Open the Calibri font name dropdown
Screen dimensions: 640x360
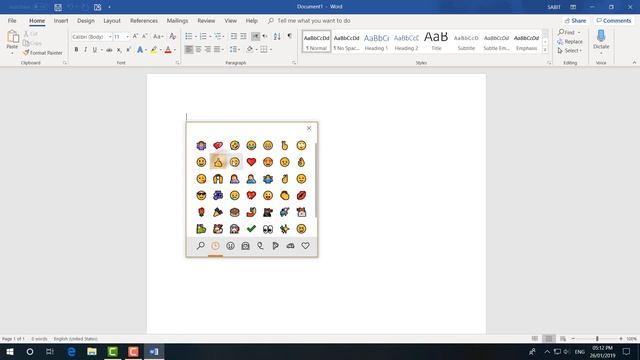(x=110, y=37)
